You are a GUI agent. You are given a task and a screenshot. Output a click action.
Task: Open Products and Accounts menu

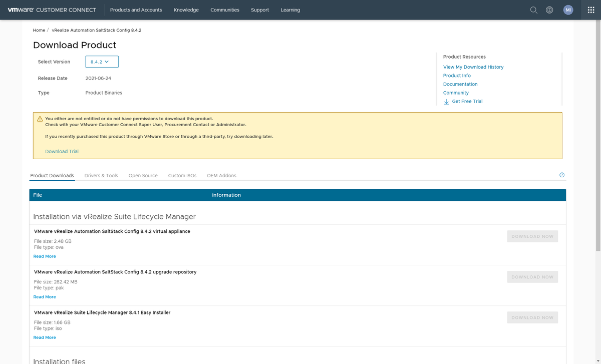point(136,10)
